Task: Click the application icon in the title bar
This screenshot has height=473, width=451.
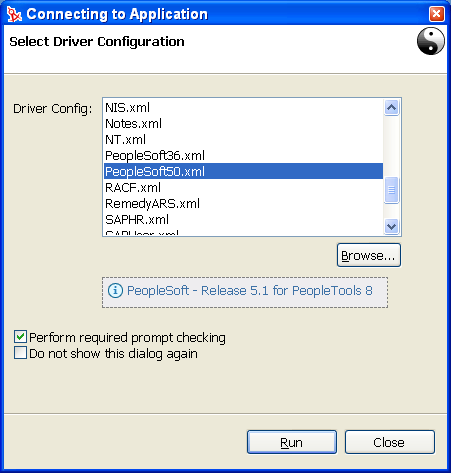Action: pyautogui.click(x=14, y=14)
